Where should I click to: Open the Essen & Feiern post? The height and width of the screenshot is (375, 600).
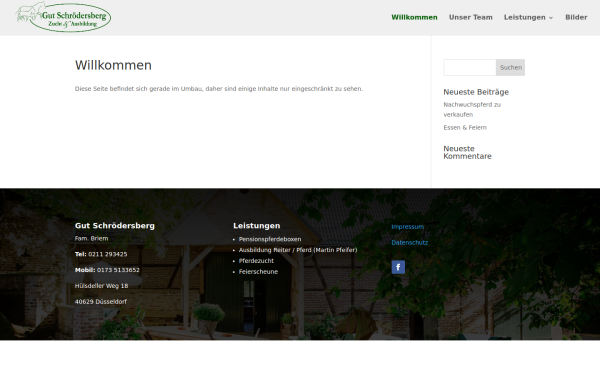[465, 127]
